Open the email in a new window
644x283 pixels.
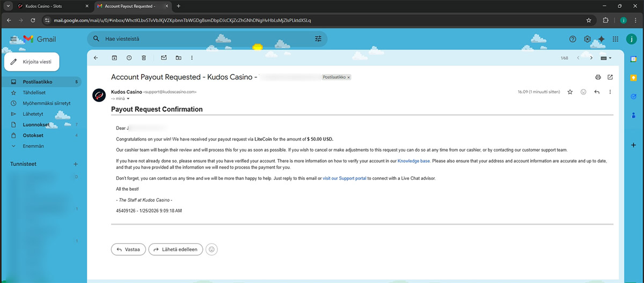click(610, 77)
